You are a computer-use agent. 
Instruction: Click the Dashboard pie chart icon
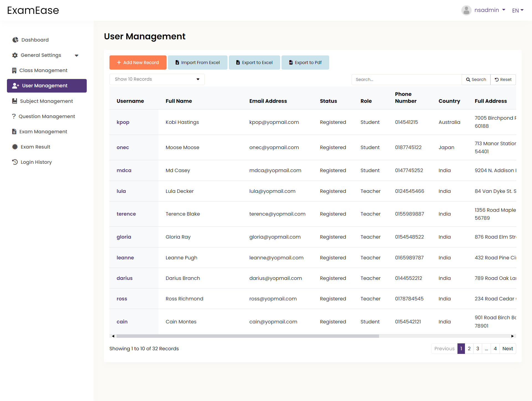(x=15, y=40)
